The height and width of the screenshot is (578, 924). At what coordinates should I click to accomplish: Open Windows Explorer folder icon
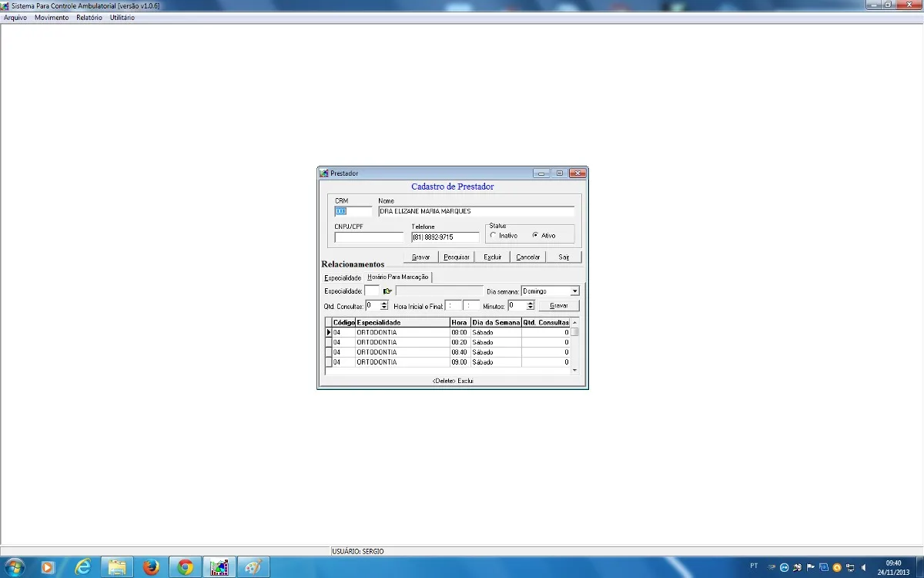(x=117, y=567)
